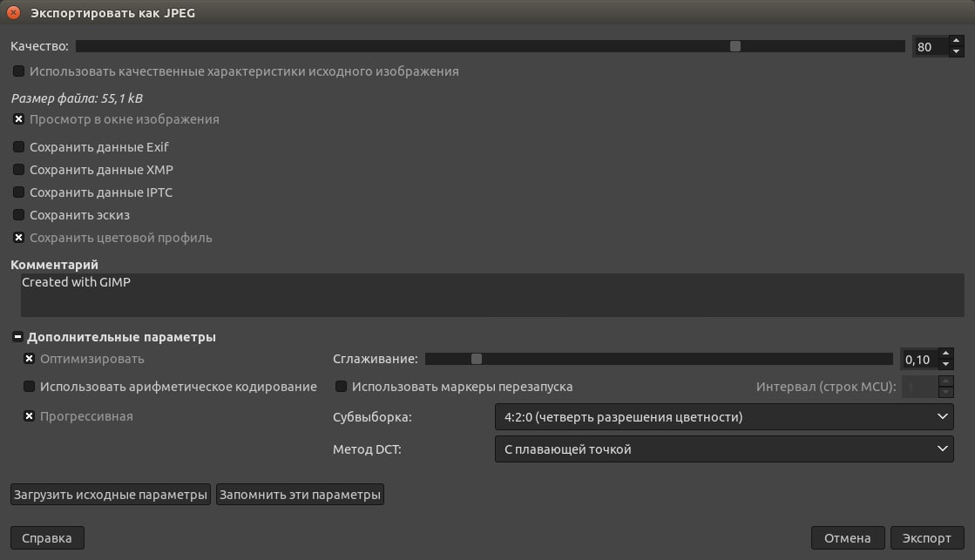
Task: Decrease quality value with down arrow
Action: [956, 51]
